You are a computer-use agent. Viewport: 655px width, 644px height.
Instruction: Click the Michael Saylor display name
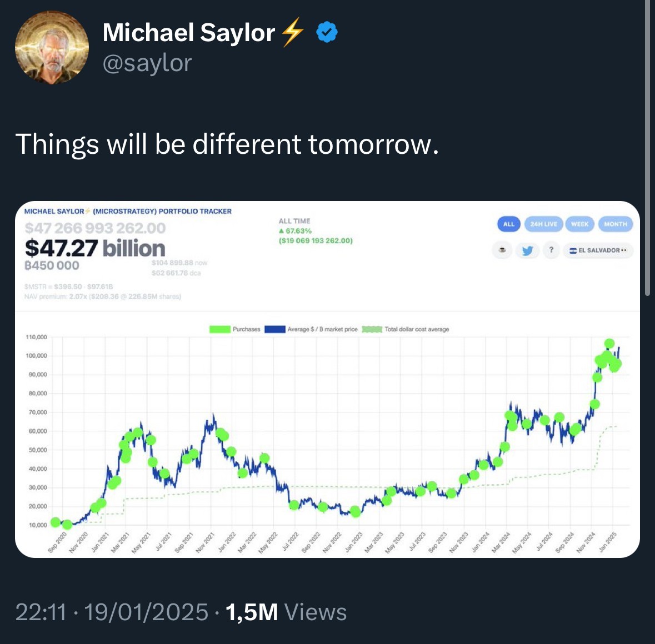tap(189, 33)
